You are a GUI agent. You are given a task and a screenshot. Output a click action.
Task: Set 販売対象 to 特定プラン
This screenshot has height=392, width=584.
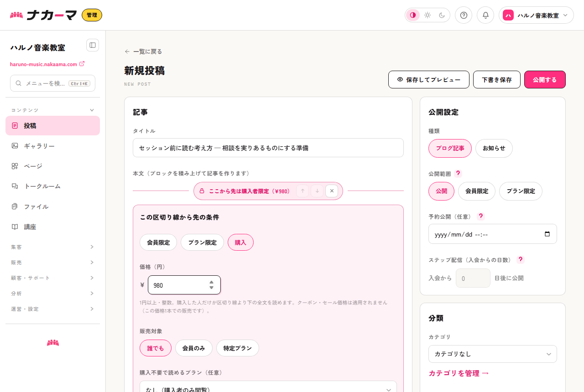coord(238,348)
